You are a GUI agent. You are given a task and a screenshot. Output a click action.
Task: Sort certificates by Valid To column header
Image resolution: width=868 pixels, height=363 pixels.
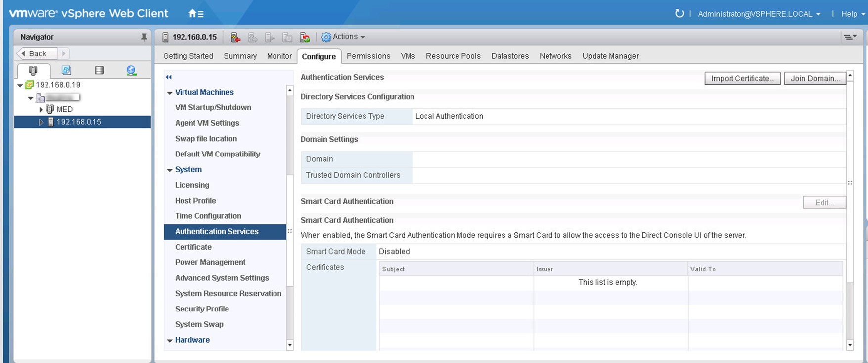765,269
